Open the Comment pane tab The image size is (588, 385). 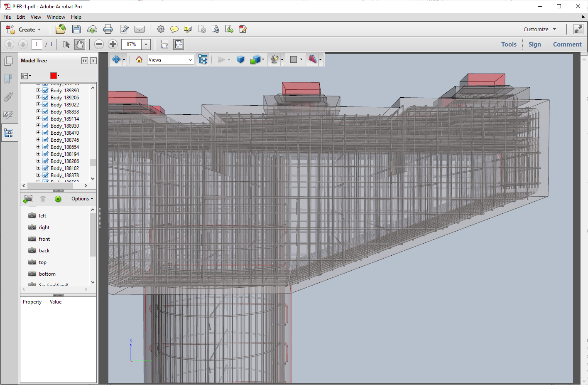tap(567, 44)
